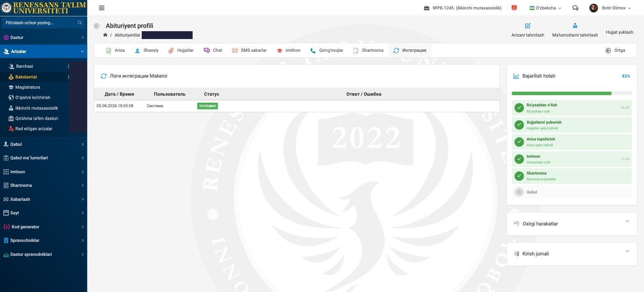644x292 pixels.
Task: Expand the Imtixon sidebar menu
Action: pos(44,172)
